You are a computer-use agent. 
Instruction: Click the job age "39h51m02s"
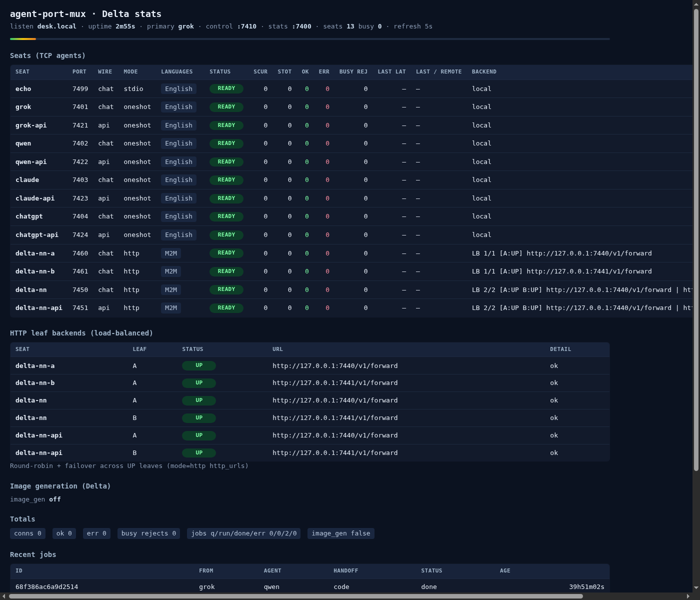[586, 586]
